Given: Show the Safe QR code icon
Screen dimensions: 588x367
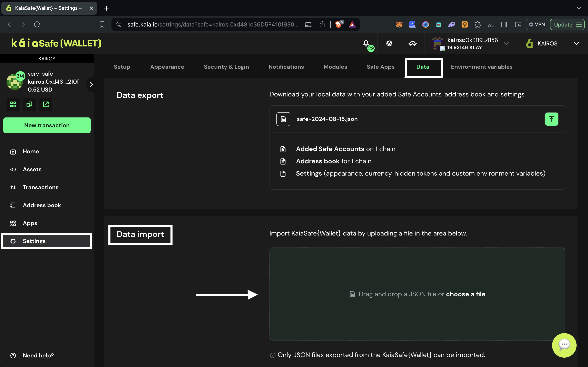Looking at the screenshot, I should (13, 104).
